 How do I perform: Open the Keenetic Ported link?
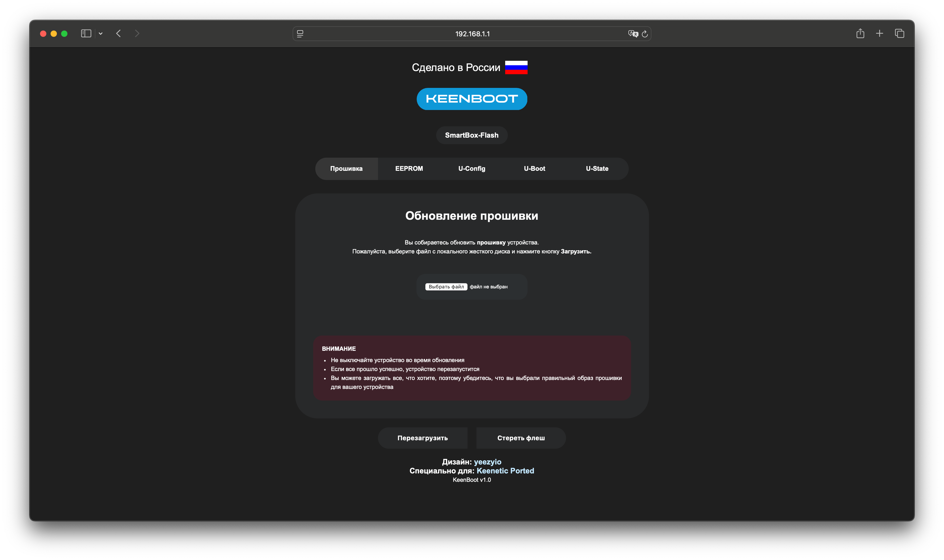505,471
